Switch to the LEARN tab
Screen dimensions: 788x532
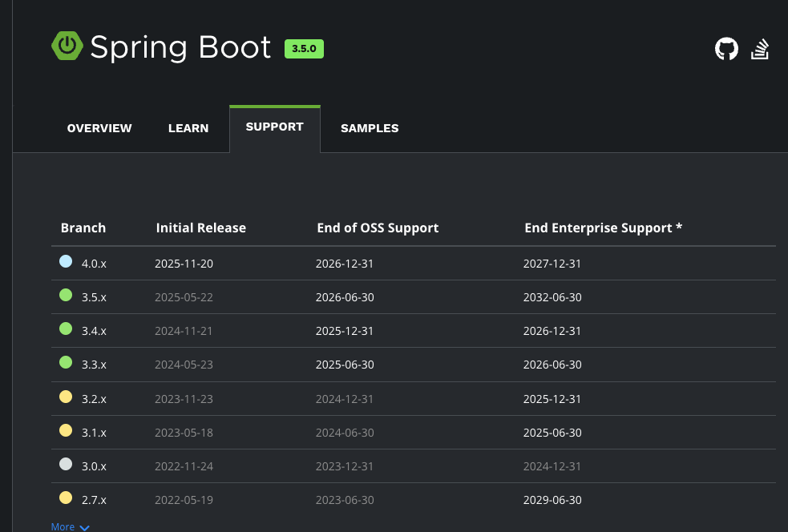[188, 128]
